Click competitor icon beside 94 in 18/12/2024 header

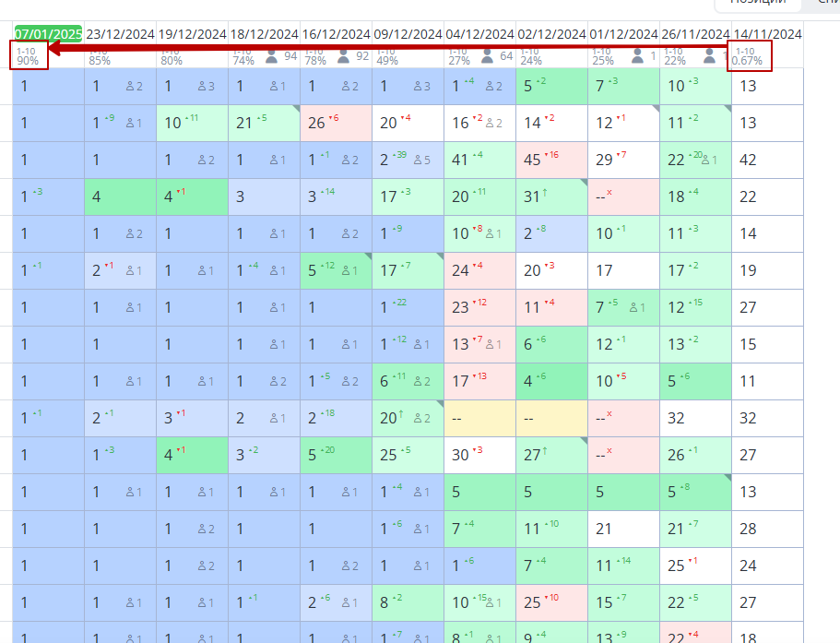click(x=272, y=55)
